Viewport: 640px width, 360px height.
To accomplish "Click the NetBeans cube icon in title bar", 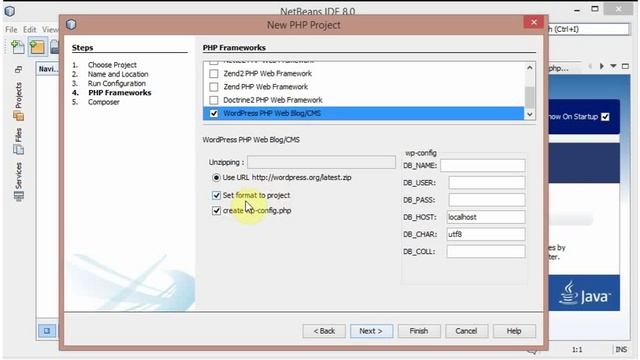I will click(10, 11).
